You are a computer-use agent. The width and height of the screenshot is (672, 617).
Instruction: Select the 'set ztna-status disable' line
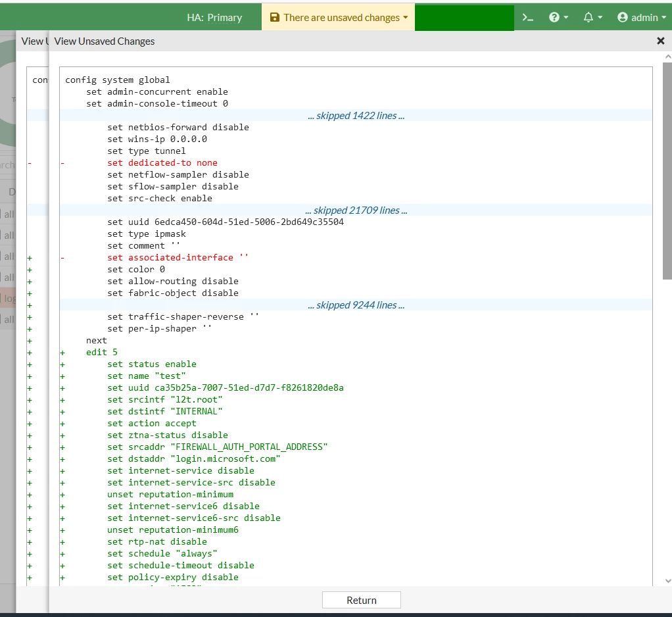click(168, 435)
